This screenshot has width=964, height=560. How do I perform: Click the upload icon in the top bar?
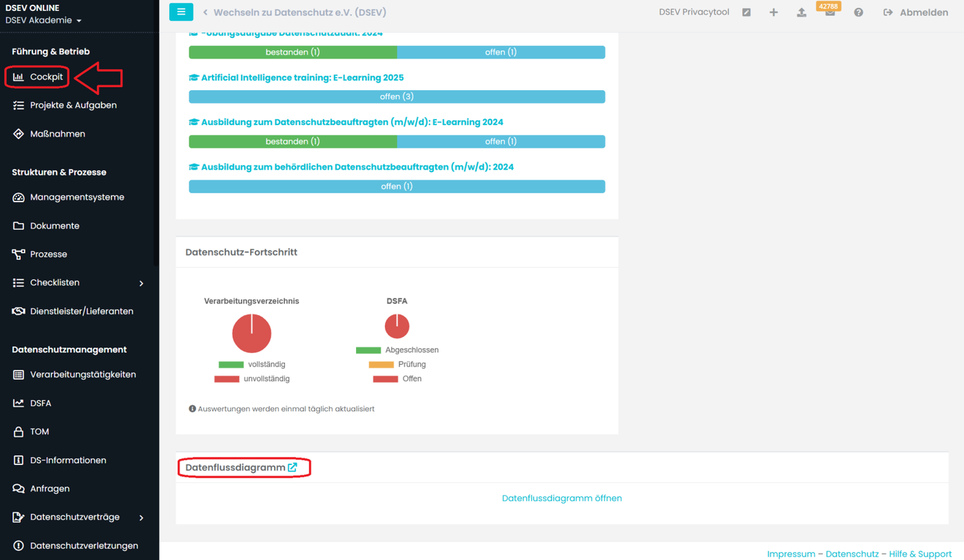pos(801,12)
